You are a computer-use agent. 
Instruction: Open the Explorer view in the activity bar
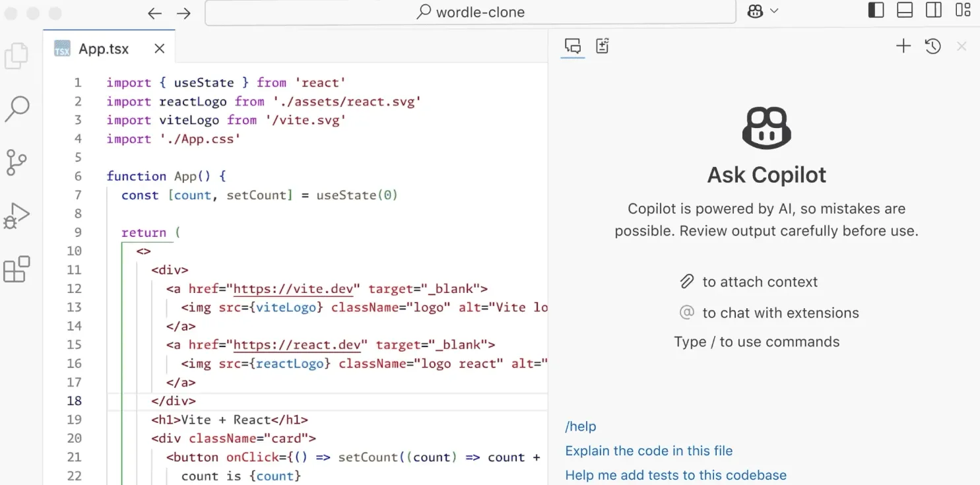(x=16, y=56)
